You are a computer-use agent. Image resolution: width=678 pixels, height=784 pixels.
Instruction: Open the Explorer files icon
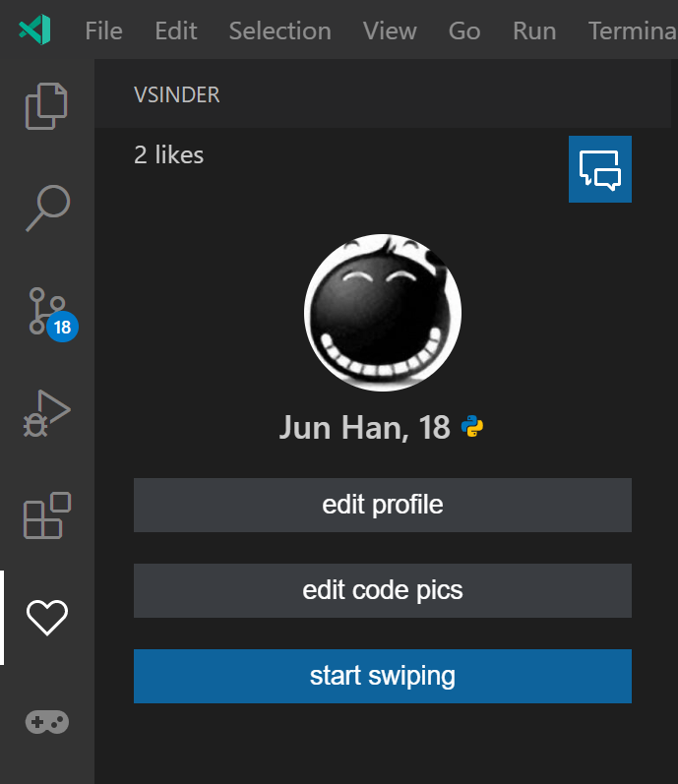(46, 106)
